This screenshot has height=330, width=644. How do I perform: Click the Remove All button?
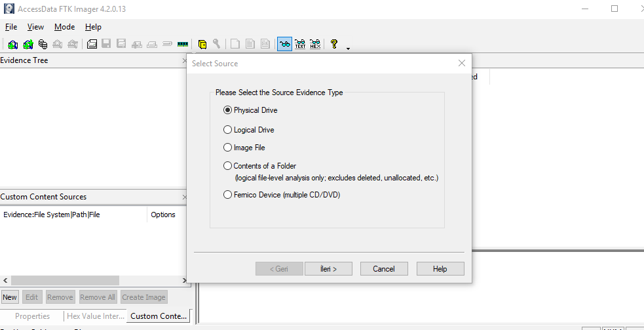pos(98,297)
